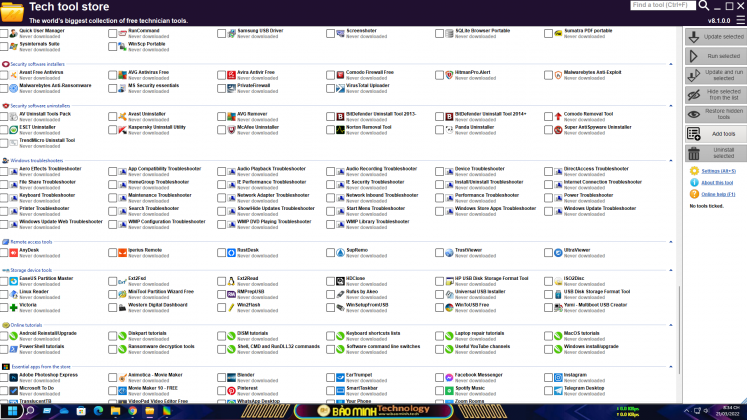The height and width of the screenshot is (420, 747).
Task: Click the vertical scrollbar thumb
Action: click(679, 330)
